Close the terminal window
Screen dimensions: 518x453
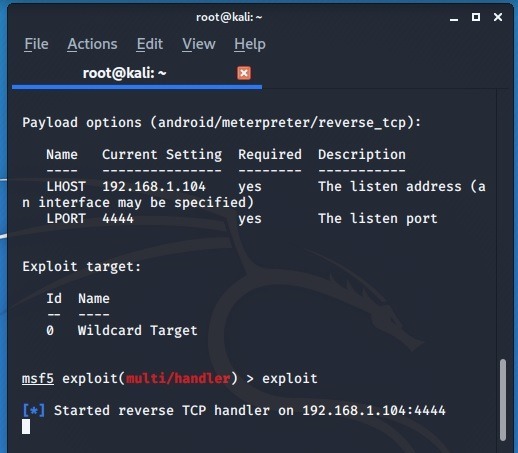498,17
